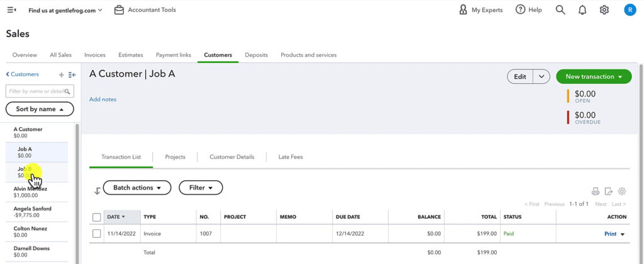Screen dimensions: 644x264
Task: Tick the checkbox for invoice 1007
Action: click(96, 234)
